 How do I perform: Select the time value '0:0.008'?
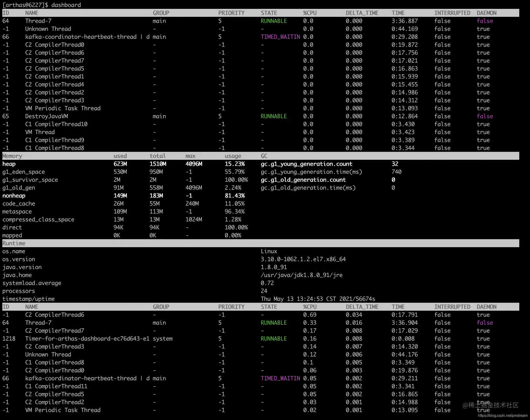coord(403,339)
